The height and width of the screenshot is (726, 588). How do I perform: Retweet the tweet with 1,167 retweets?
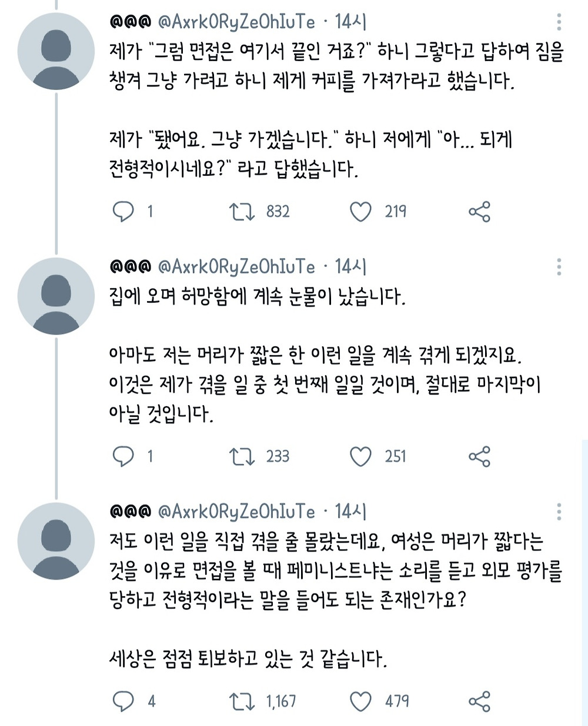242,701
